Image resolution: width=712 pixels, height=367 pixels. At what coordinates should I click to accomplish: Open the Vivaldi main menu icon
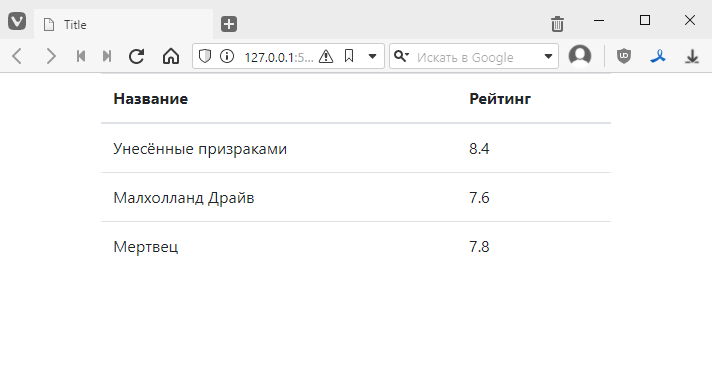[x=17, y=21]
